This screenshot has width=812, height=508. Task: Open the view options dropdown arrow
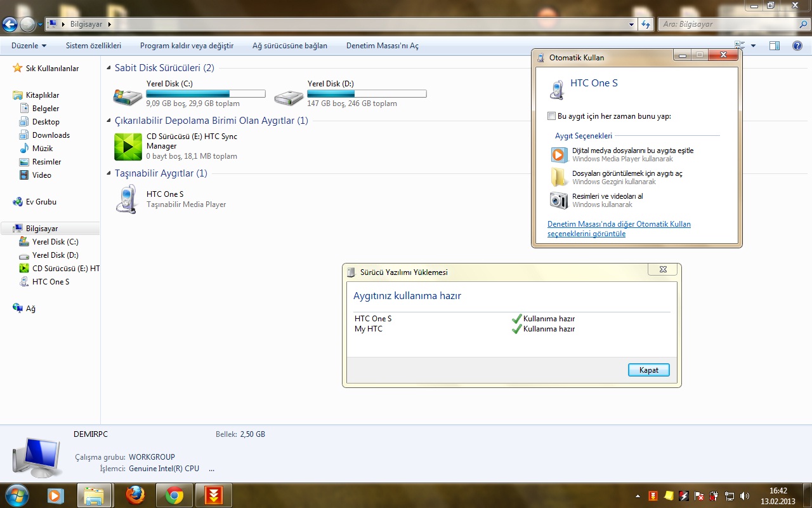(x=753, y=46)
